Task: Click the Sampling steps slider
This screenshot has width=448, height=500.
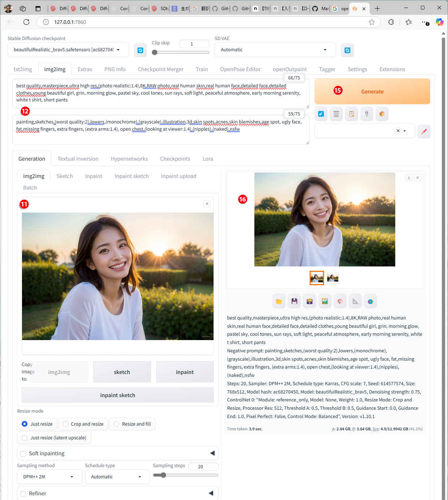Action: (185, 475)
